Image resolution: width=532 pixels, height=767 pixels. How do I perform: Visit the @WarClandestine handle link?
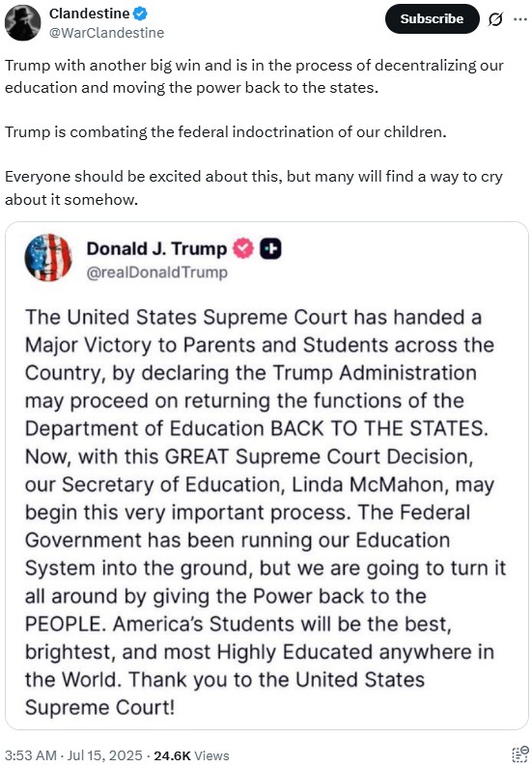pyautogui.click(x=106, y=33)
